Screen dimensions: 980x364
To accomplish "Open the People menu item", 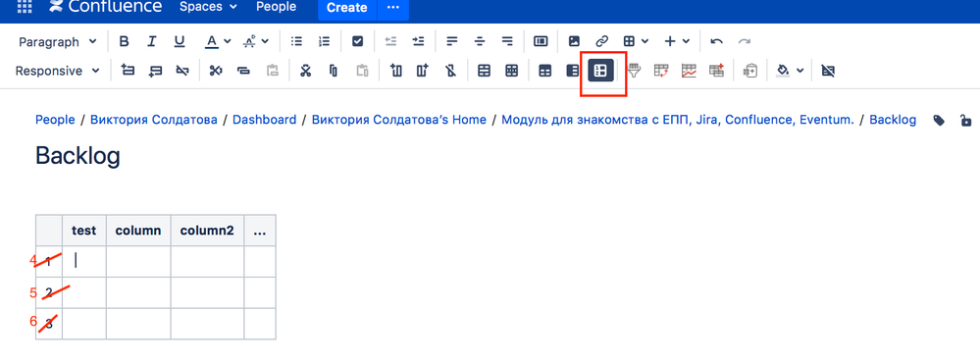I will 277,7.
